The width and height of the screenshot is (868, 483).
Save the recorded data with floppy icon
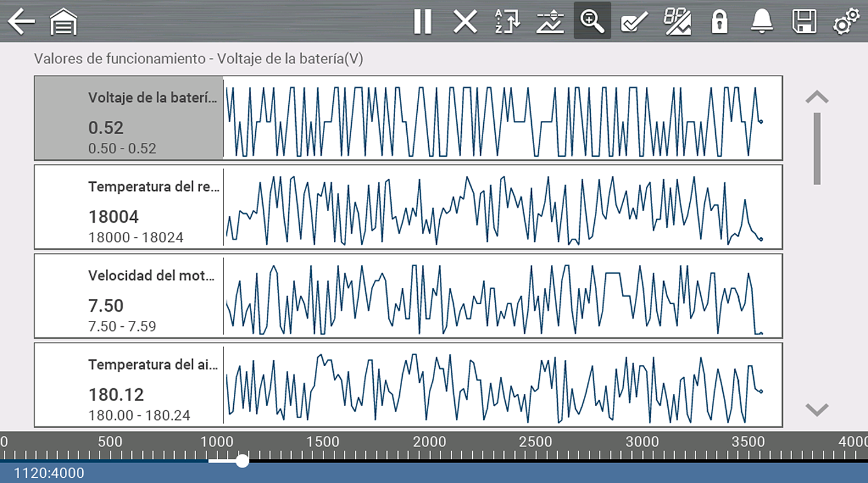804,22
